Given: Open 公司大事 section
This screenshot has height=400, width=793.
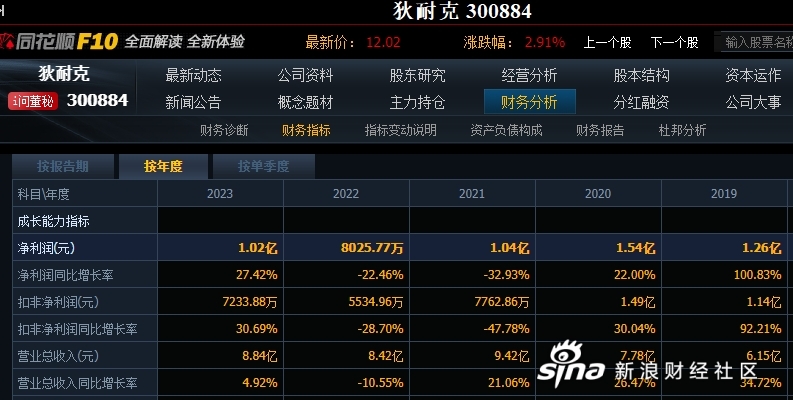Looking at the screenshot, I should pyautogui.click(x=754, y=102).
